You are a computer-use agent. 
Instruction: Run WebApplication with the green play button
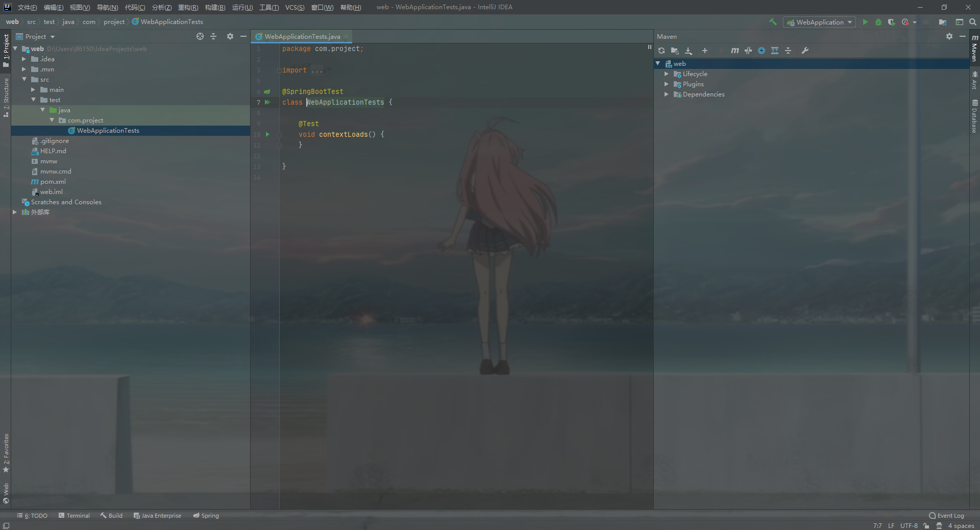point(865,22)
